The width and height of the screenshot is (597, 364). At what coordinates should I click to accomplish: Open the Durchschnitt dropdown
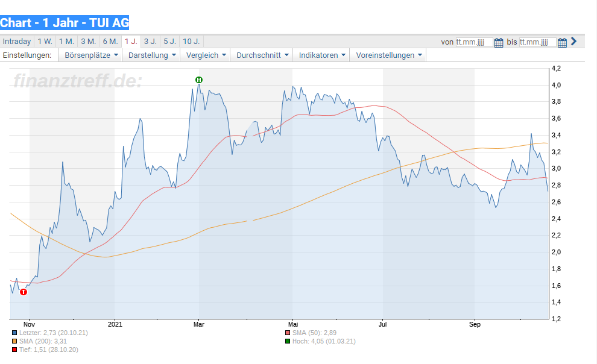click(262, 55)
